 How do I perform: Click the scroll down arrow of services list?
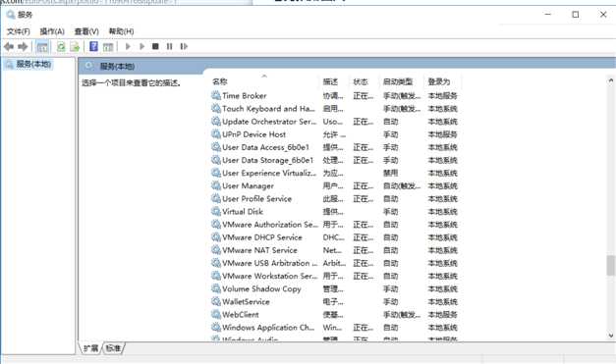pos(610,335)
